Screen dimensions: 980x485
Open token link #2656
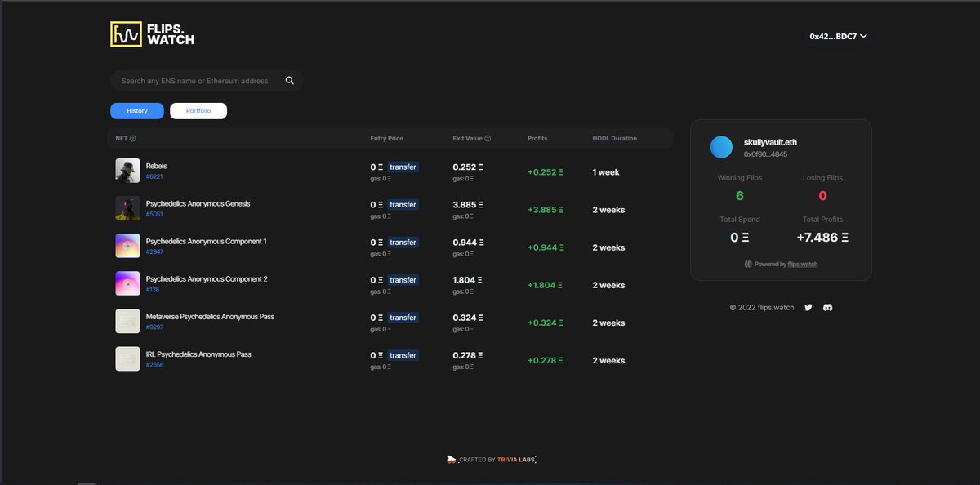point(154,365)
